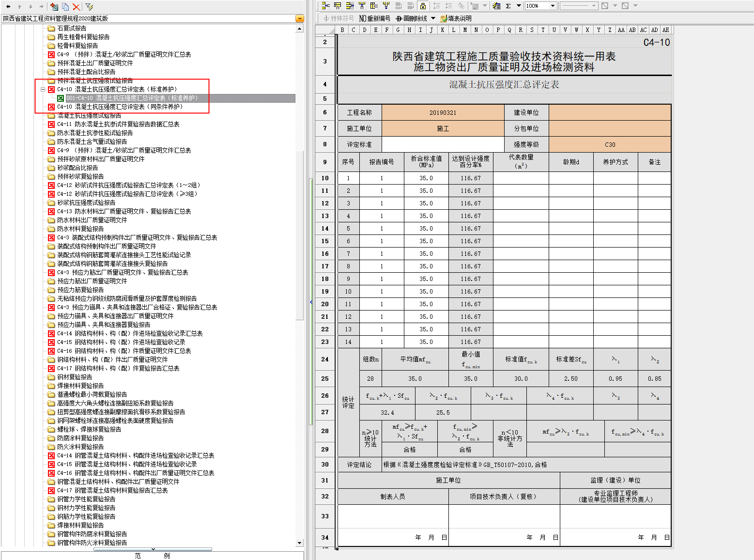This screenshot has width=754, height=560.
Task: Click 特殊符号 toolbar button
Action: click(339, 18)
